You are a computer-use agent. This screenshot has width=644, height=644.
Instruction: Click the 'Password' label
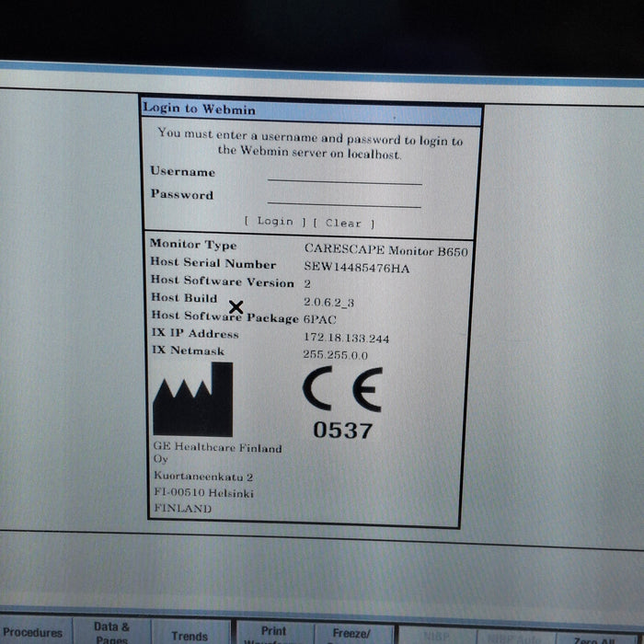(x=182, y=194)
